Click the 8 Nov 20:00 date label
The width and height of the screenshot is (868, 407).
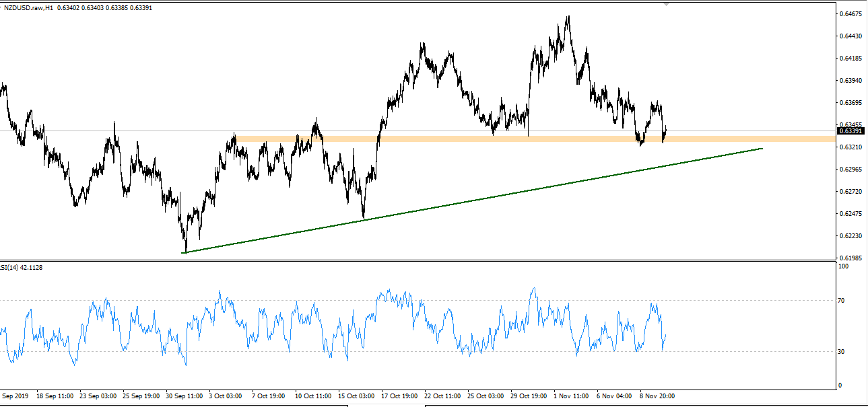click(x=658, y=396)
